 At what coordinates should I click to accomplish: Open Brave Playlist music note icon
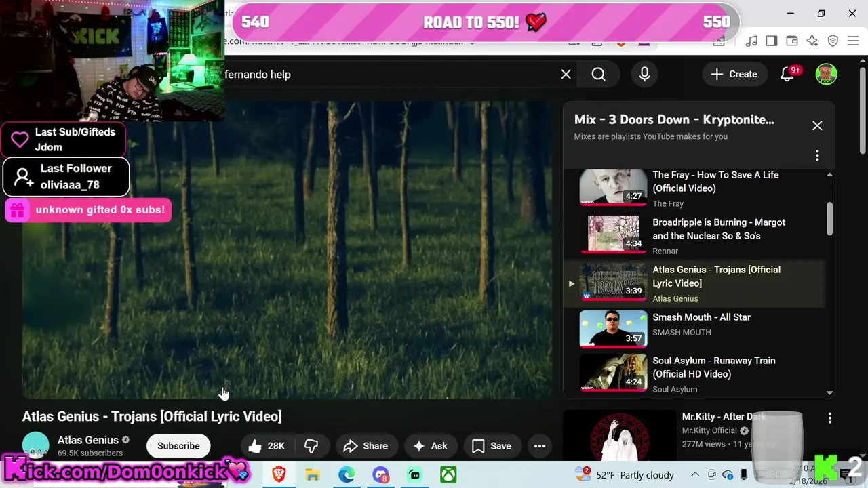(751, 41)
